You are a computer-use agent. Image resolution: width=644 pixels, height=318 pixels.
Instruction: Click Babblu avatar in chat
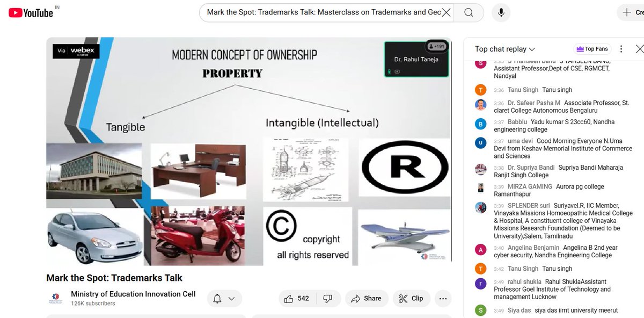click(481, 124)
